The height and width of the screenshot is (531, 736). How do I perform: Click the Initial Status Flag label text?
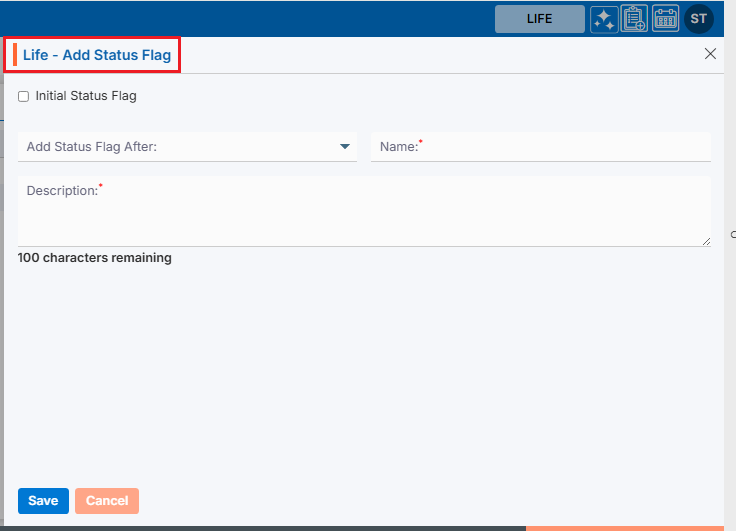pyautogui.click(x=86, y=97)
